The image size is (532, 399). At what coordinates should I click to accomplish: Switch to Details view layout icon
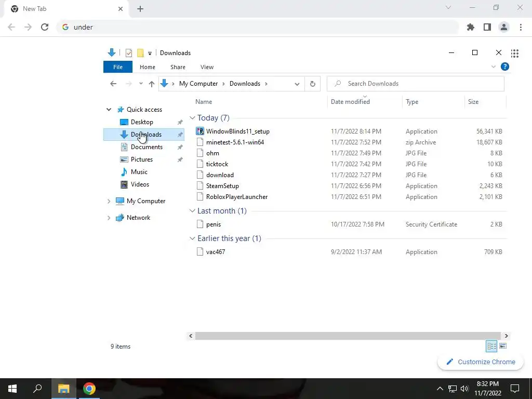[x=491, y=346]
